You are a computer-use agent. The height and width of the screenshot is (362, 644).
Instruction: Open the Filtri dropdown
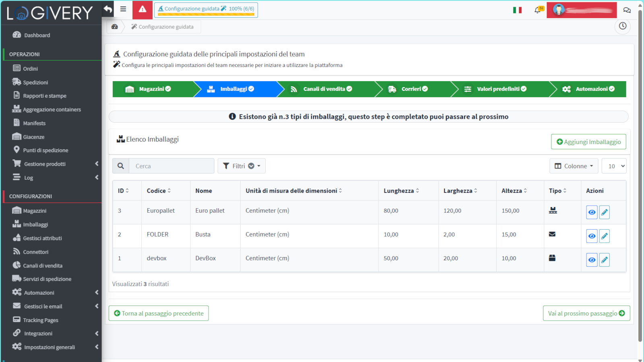[x=241, y=166]
